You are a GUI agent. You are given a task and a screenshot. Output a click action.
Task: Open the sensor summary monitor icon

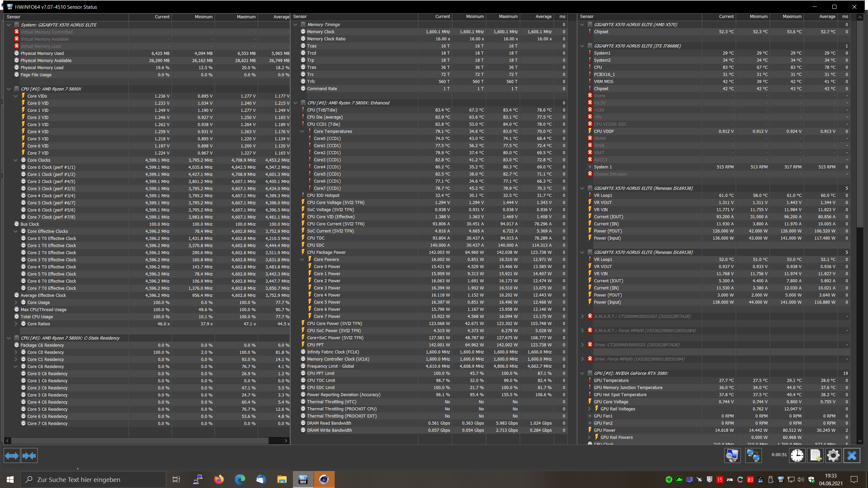[x=732, y=455]
